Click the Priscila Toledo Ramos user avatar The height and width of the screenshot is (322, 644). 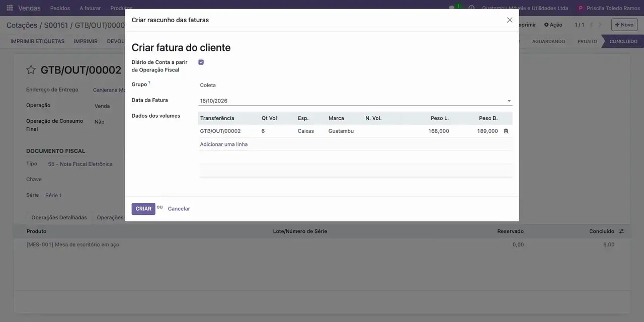[581, 8]
